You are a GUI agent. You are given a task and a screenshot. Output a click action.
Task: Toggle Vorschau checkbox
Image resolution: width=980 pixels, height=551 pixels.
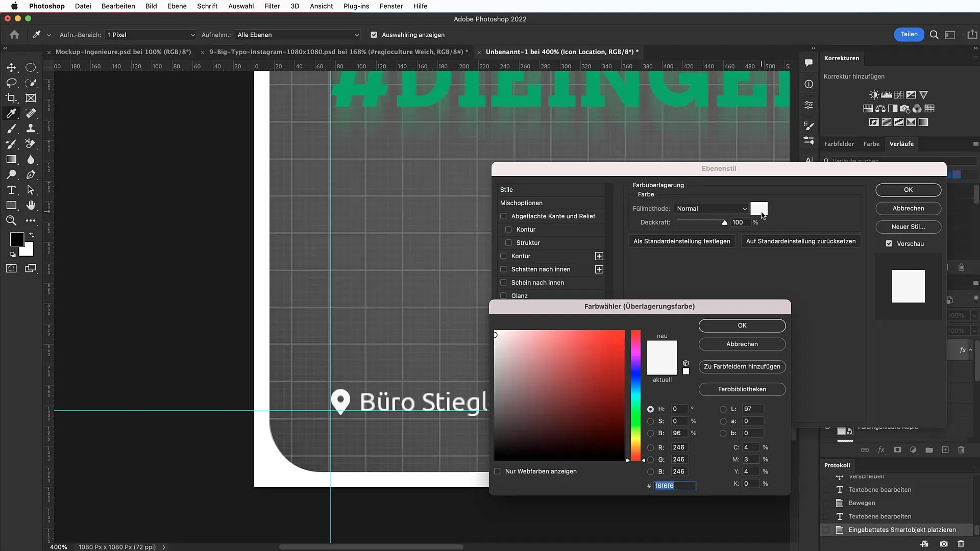pos(889,244)
